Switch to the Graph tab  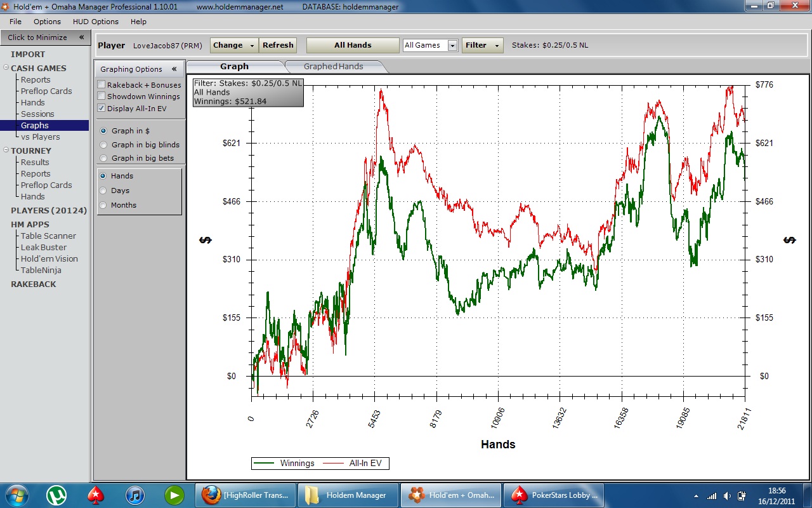click(234, 66)
